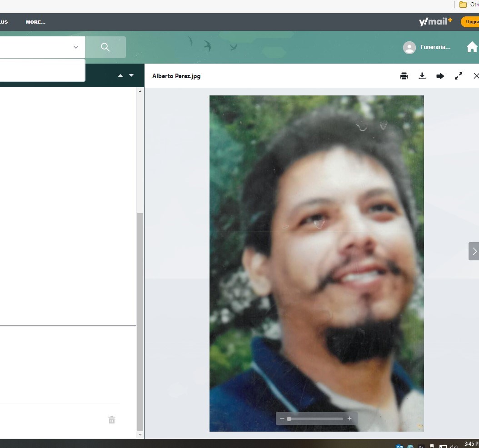Download the Alberto Perez.jpg image

pyautogui.click(x=422, y=76)
